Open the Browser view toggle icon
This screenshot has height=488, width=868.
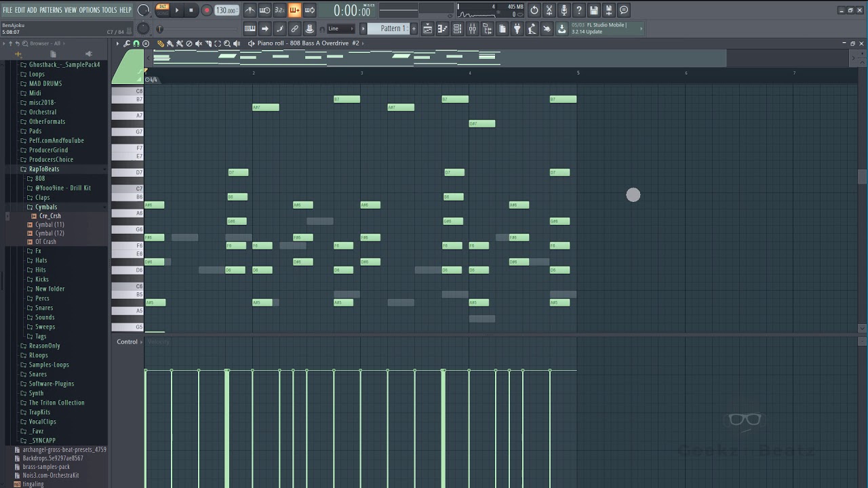pos(488,28)
